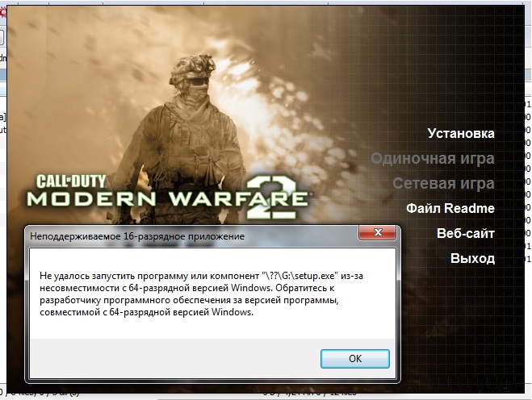Click the background list column at right edge

coord(526,161)
